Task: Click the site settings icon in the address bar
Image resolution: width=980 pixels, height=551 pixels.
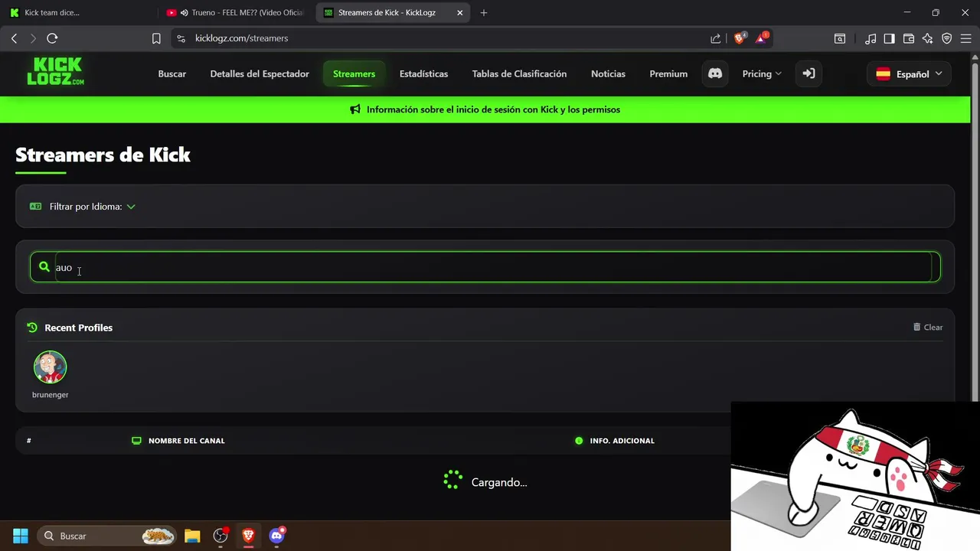Action: coord(181,38)
